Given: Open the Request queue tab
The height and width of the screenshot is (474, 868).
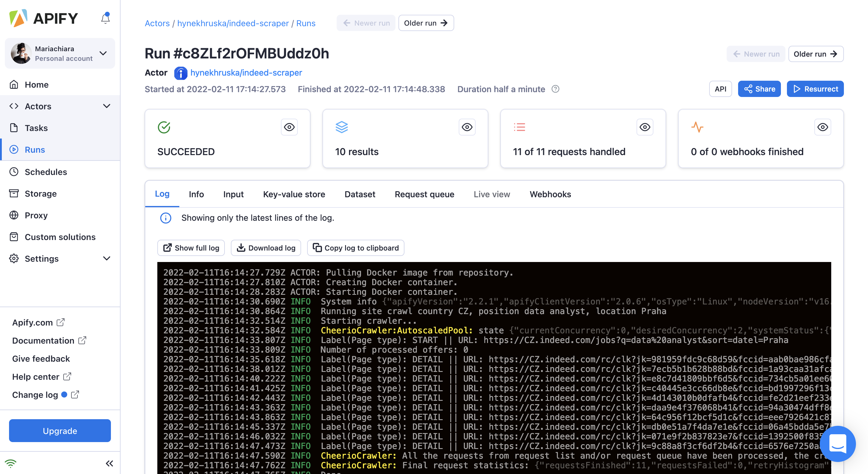Looking at the screenshot, I should point(424,194).
